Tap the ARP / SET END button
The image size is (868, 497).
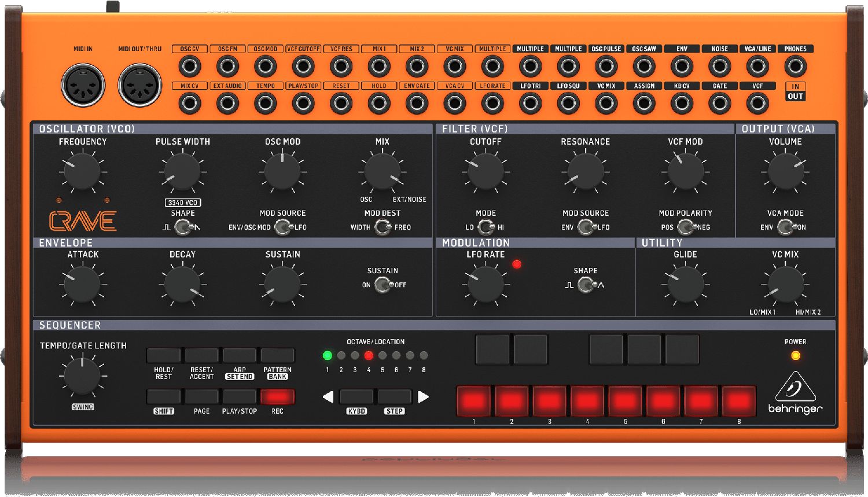tap(240, 355)
